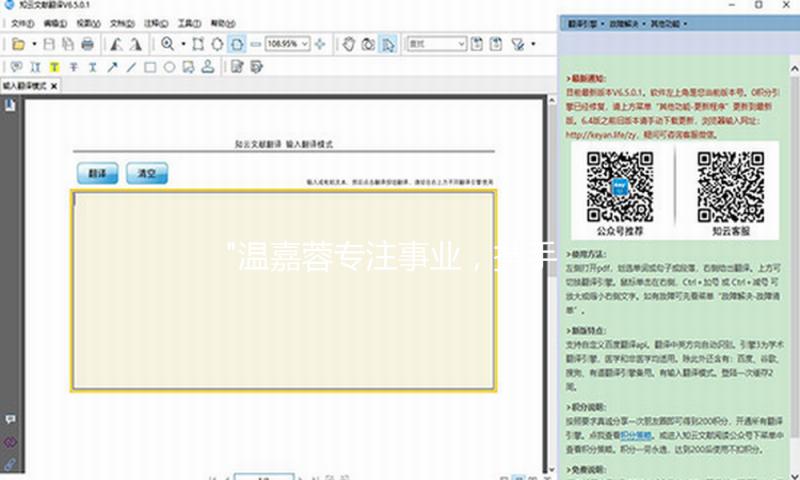Open the pages thumbnail sidebar icon
Image resolution: width=800 pixels, height=480 pixels.
[x=10, y=105]
